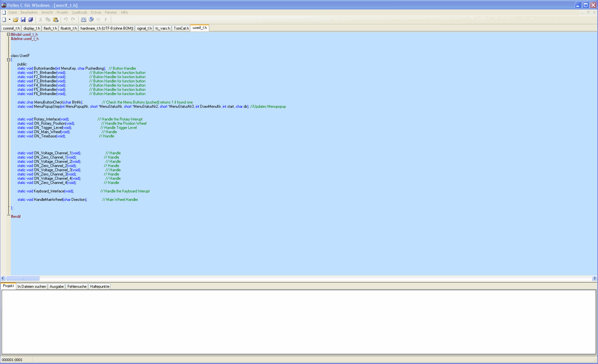Click the F3_Btnhandler declaration line
Viewport: 598px width, 364px height.
pyautogui.click(x=42, y=81)
